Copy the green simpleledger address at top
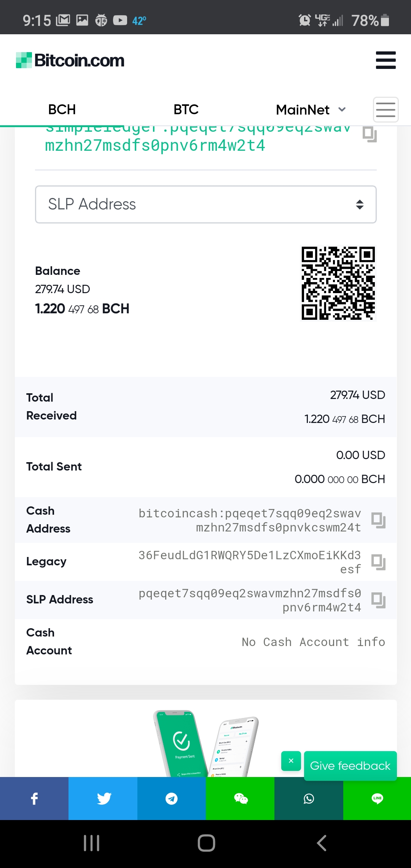Screen dimensions: 411x868 (370, 134)
